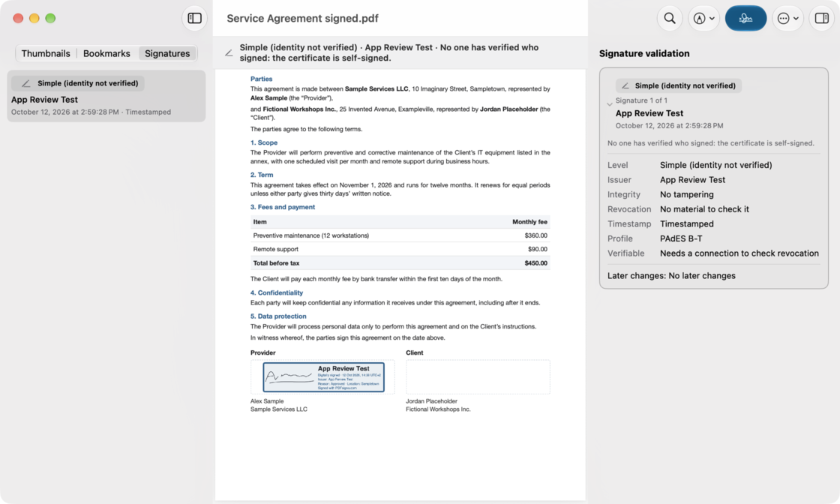
Task: Click the 'PAdES B-T' profile value
Action: (x=681, y=238)
